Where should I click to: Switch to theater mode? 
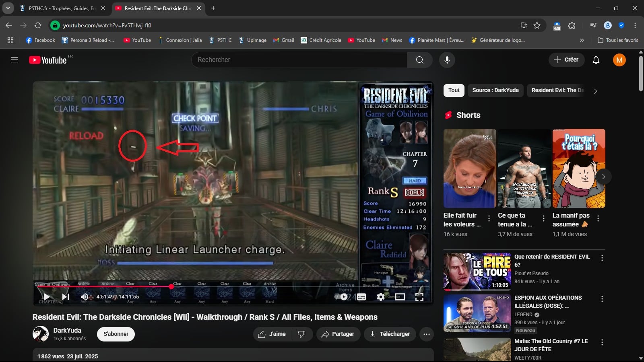pos(400,297)
